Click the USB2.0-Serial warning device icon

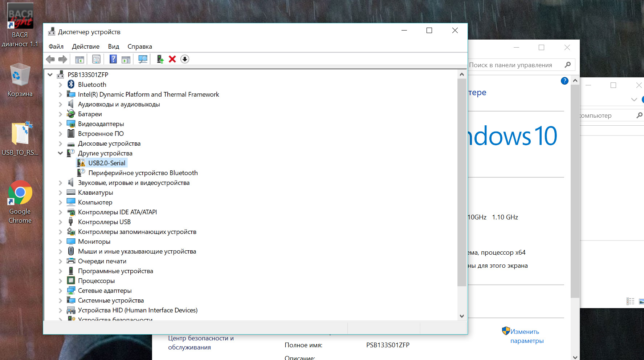coord(81,163)
